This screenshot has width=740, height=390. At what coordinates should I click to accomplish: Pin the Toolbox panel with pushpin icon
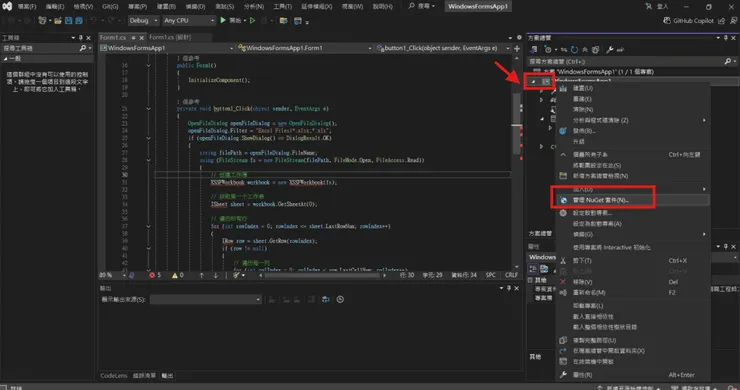80,37
